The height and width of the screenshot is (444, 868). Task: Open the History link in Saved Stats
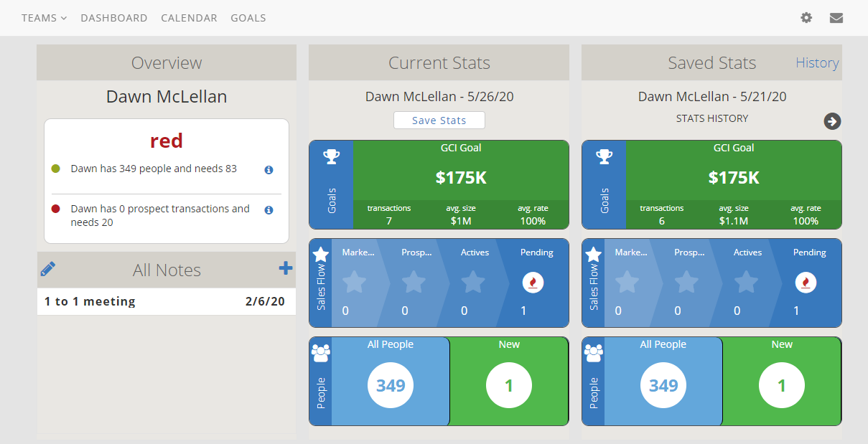817,63
